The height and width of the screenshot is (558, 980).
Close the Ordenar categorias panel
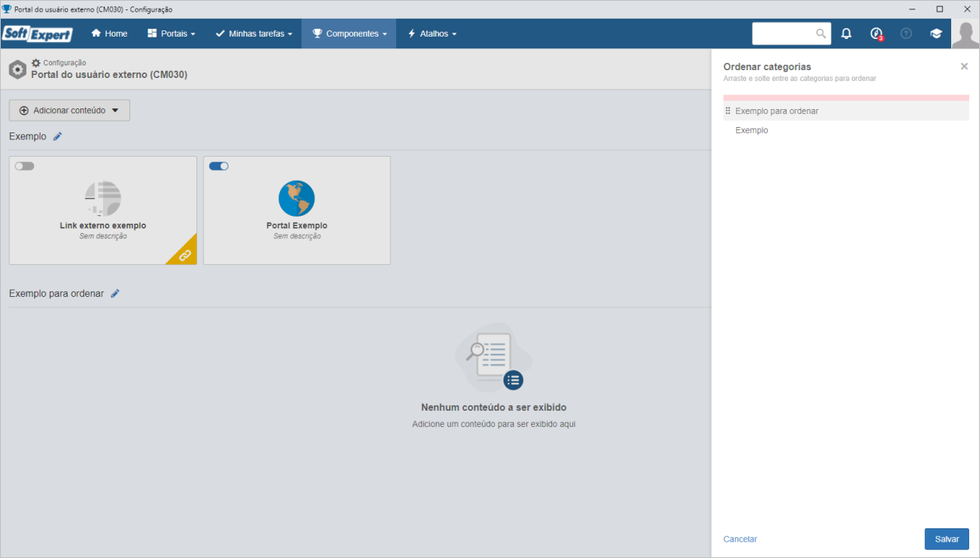pos(964,67)
